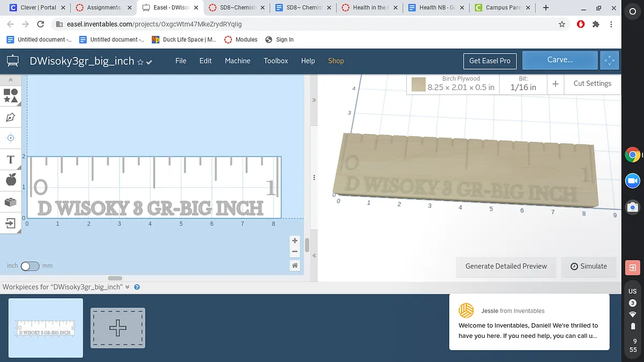The width and height of the screenshot is (644, 362).
Task: Open the Machine menu
Action: click(x=237, y=61)
